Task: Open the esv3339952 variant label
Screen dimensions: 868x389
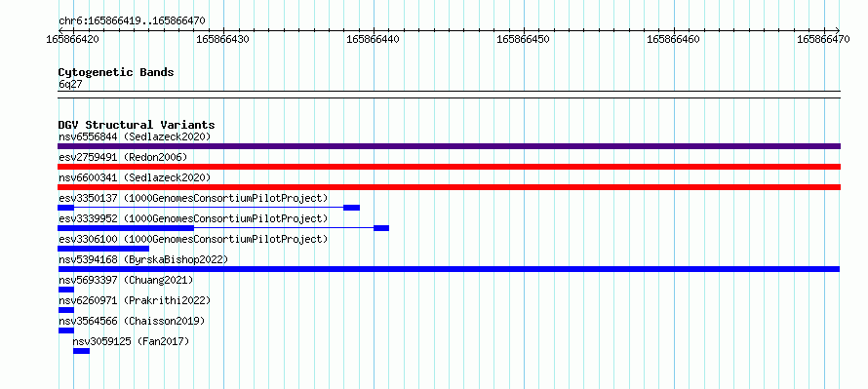Action: pos(193,218)
